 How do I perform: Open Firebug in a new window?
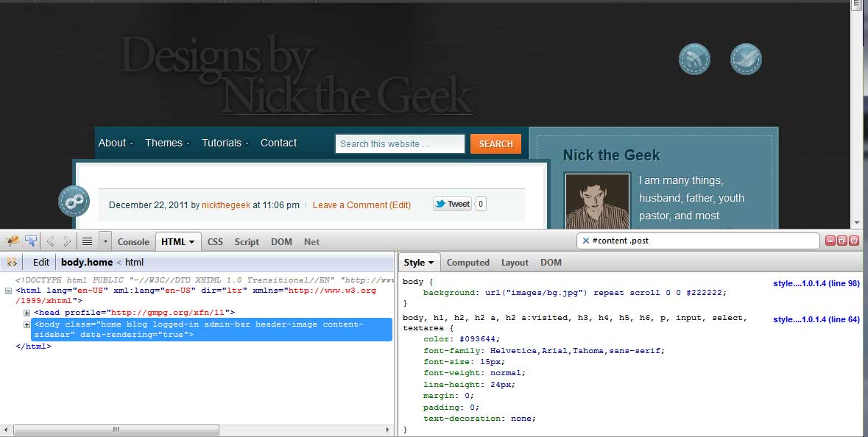click(x=842, y=241)
